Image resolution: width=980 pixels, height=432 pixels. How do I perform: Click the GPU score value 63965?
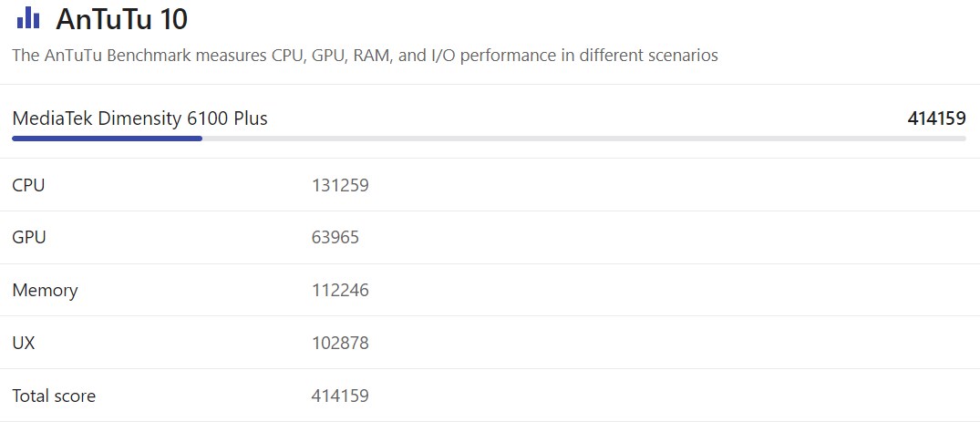coord(335,238)
